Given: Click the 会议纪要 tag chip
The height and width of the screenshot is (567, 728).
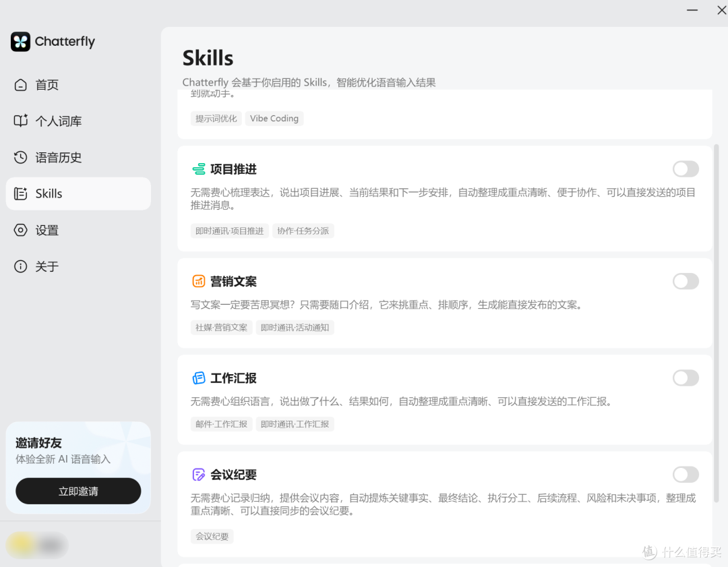Looking at the screenshot, I should (x=212, y=537).
